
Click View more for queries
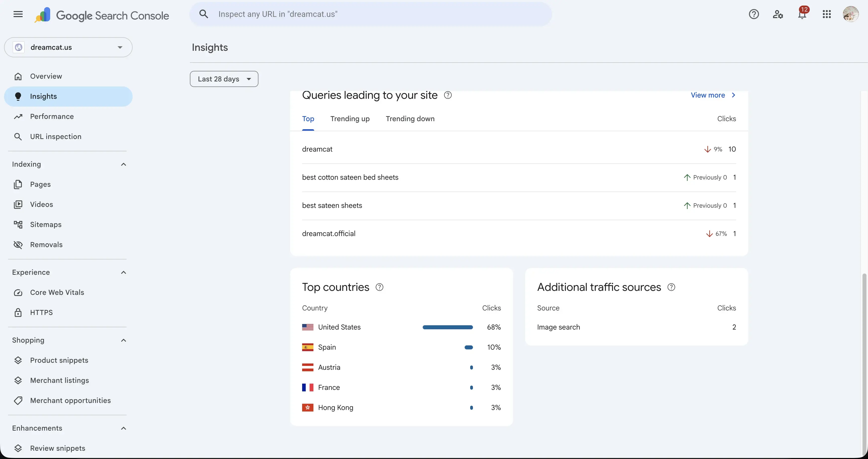(x=713, y=95)
